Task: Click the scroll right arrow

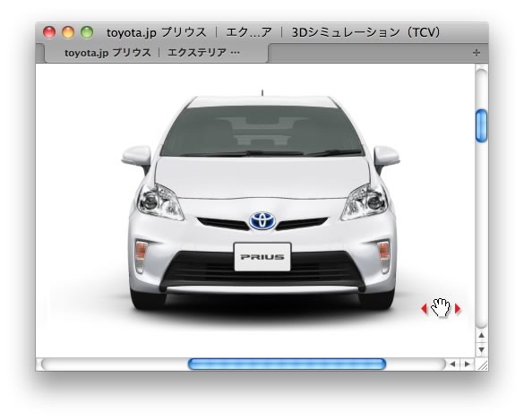Action: tap(468, 364)
